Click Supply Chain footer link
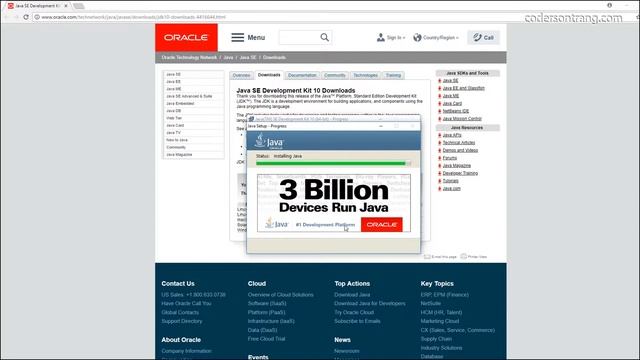 tap(436, 339)
